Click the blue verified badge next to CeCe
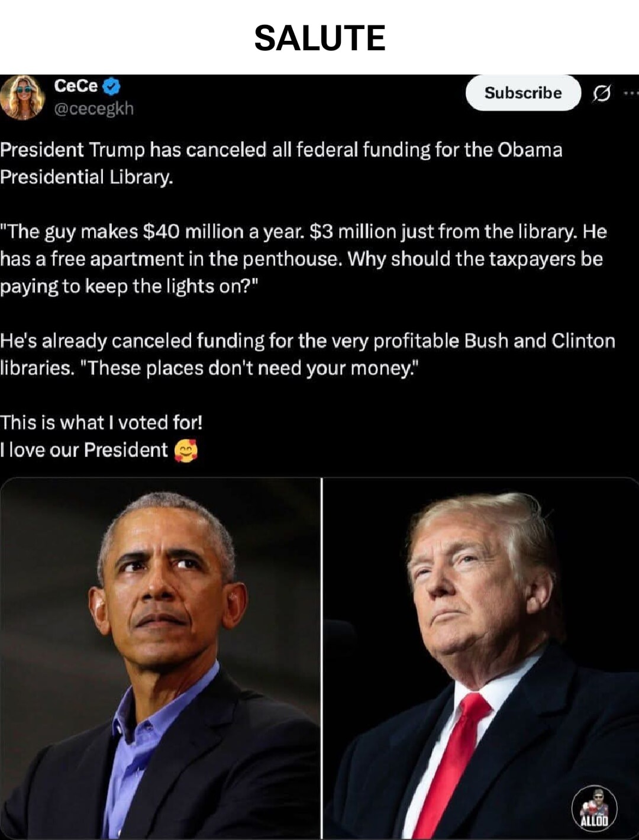 (112, 86)
